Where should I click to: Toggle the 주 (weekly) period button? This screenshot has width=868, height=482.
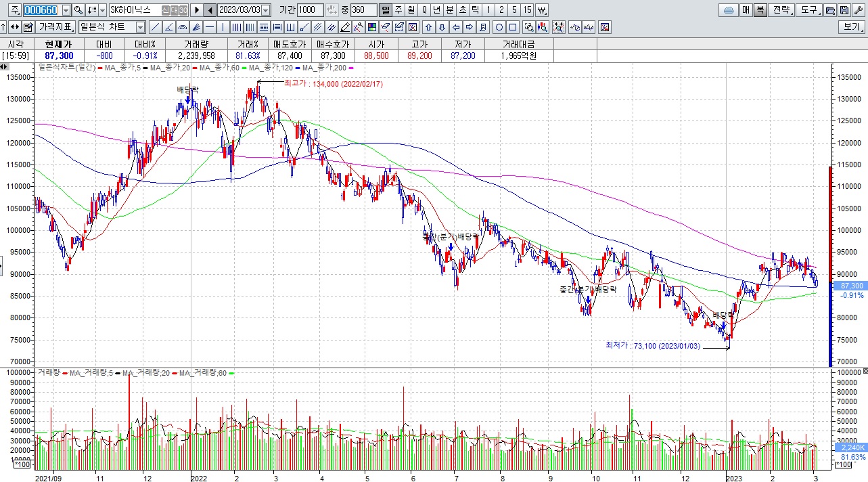click(x=398, y=10)
